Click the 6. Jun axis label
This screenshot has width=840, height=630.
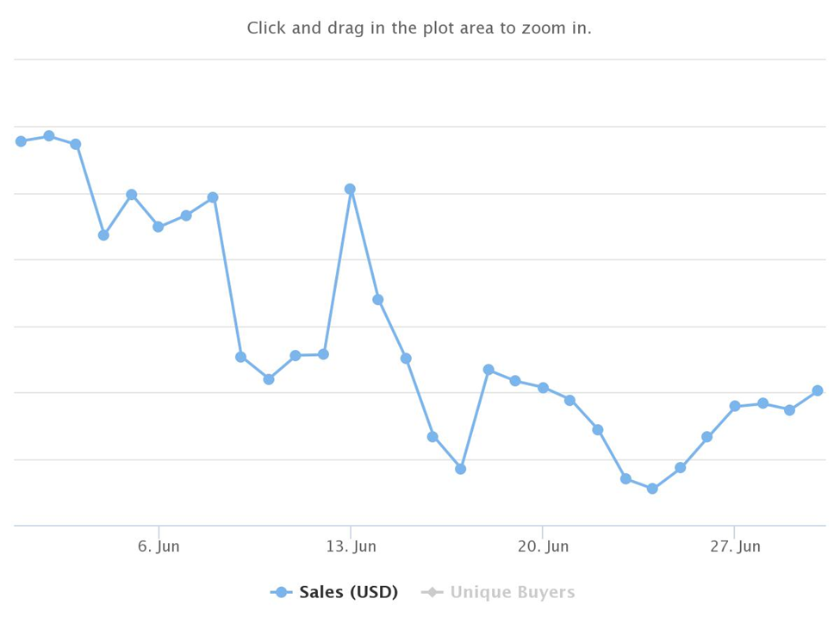(x=159, y=546)
